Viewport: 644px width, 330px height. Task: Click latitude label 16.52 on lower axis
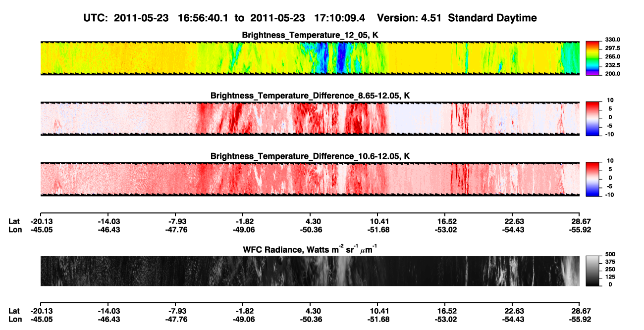(446, 311)
